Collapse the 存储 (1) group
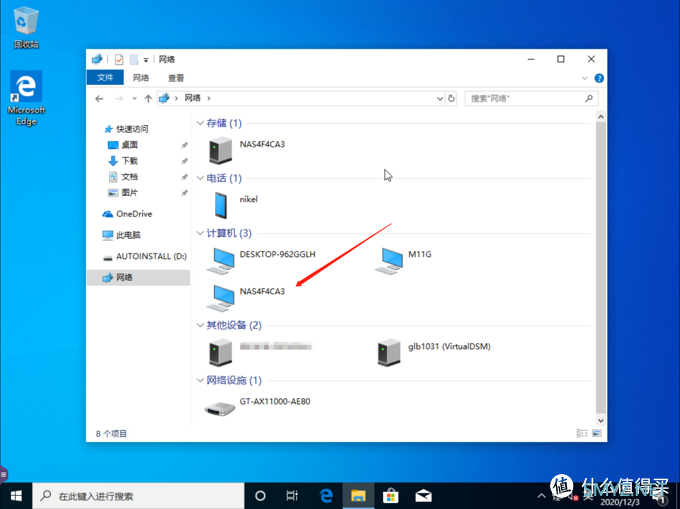The width and height of the screenshot is (680, 509). click(x=200, y=123)
